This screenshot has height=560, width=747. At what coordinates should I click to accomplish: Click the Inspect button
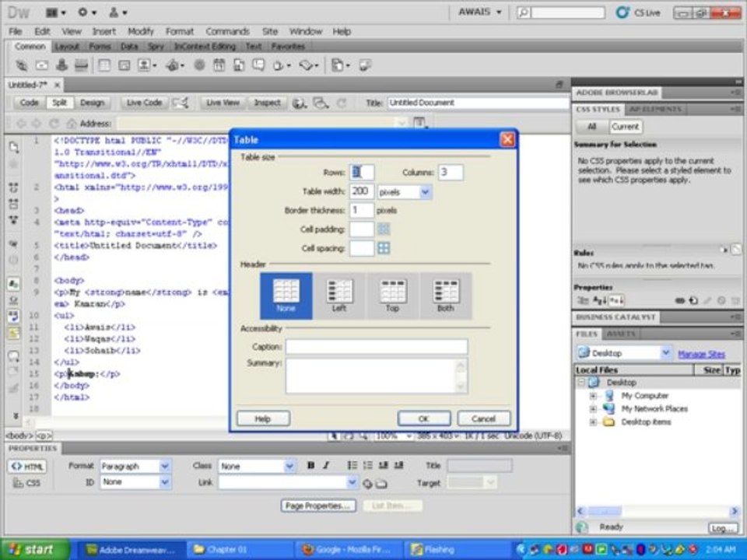(x=267, y=103)
